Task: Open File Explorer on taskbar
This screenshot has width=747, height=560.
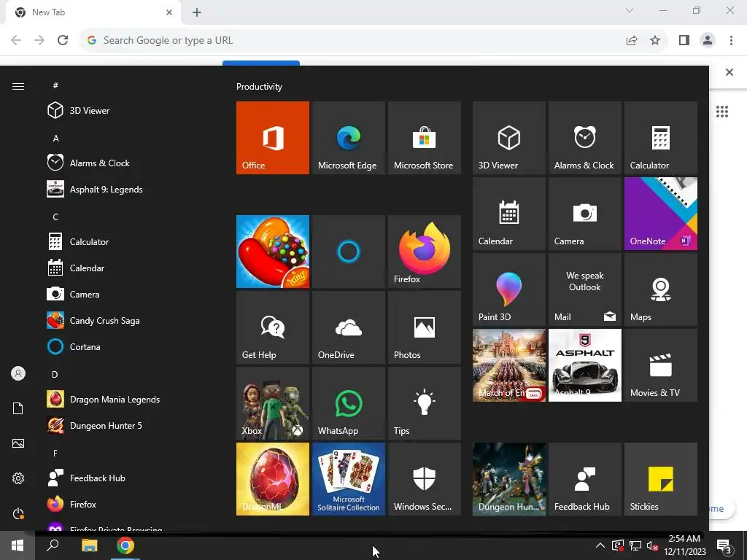Action: (89, 545)
